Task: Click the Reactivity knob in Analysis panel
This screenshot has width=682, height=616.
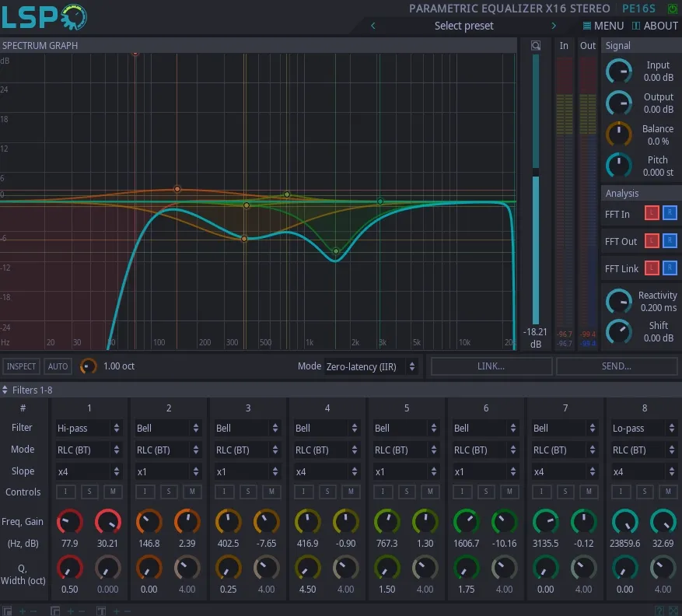Action: click(618, 301)
